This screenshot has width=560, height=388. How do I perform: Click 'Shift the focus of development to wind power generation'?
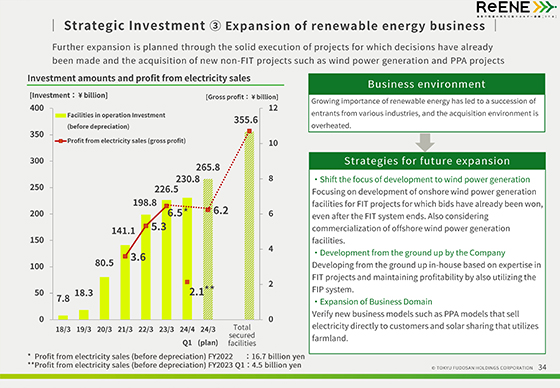(425, 179)
